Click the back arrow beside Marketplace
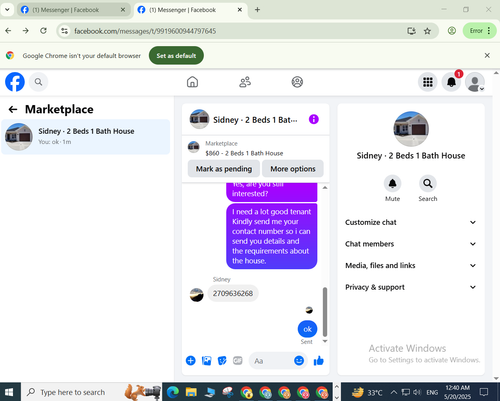The image size is (500, 401). (13, 109)
